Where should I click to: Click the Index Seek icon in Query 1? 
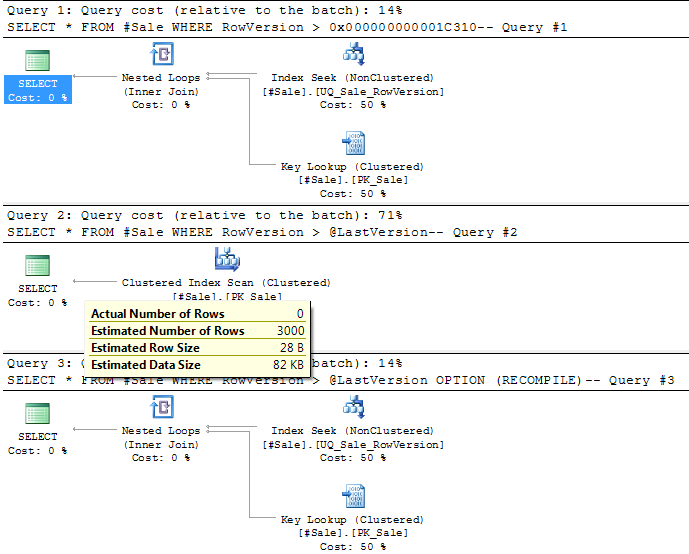click(x=354, y=54)
